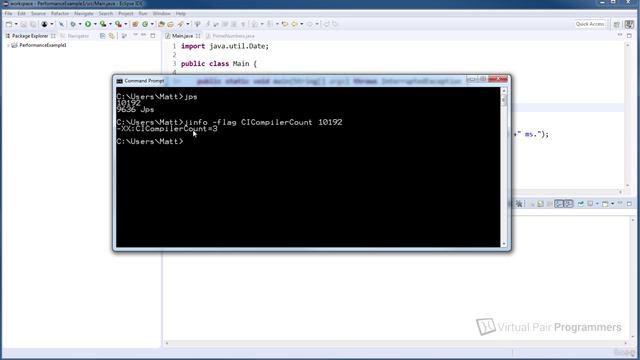Click the Open Task folder icon

(x=170, y=24)
